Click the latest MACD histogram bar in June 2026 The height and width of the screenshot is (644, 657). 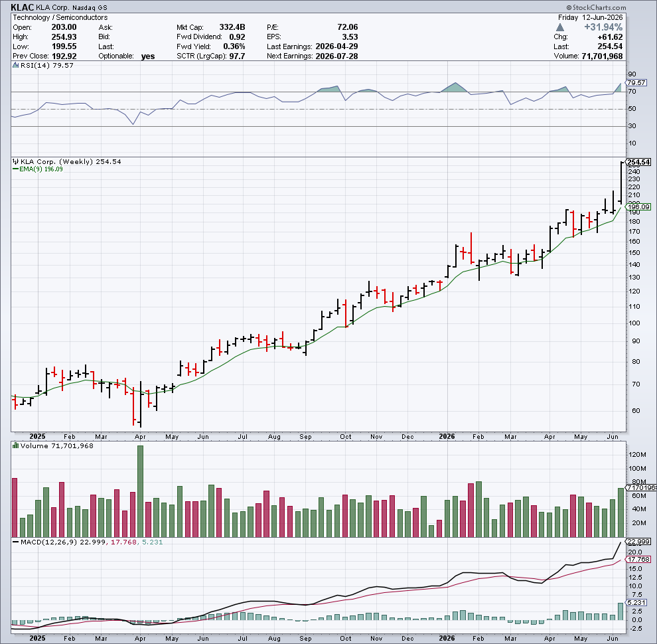point(620,611)
